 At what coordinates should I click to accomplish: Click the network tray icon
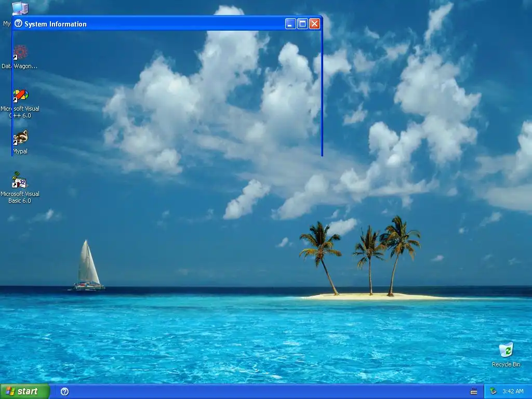493,392
